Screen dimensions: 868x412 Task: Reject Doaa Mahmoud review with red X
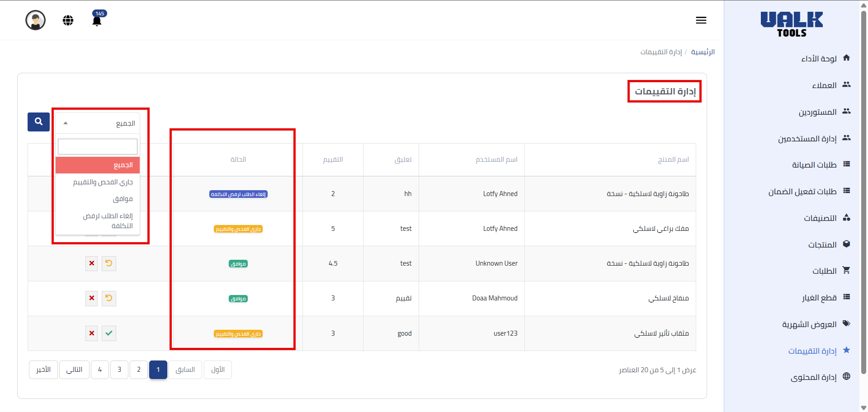[92, 298]
